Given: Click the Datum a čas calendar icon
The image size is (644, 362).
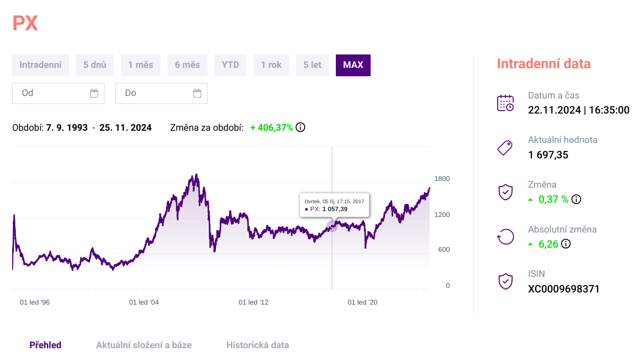Looking at the screenshot, I should pyautogui.click(x=505, y=103).
